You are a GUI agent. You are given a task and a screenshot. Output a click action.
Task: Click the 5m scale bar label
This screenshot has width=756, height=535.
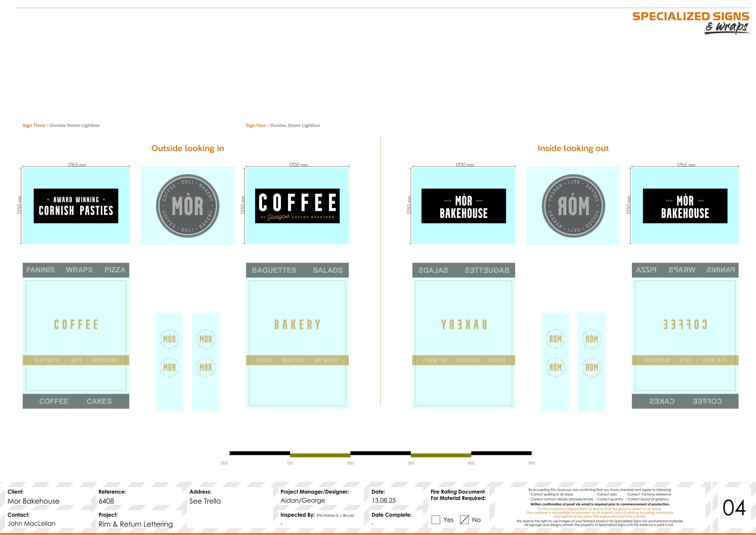click(x=531, y=463)
